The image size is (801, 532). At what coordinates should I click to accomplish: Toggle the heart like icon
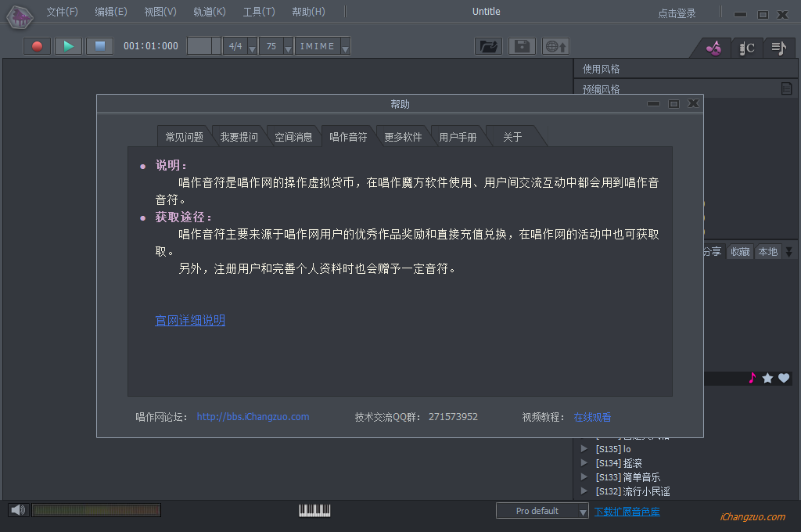785,378
